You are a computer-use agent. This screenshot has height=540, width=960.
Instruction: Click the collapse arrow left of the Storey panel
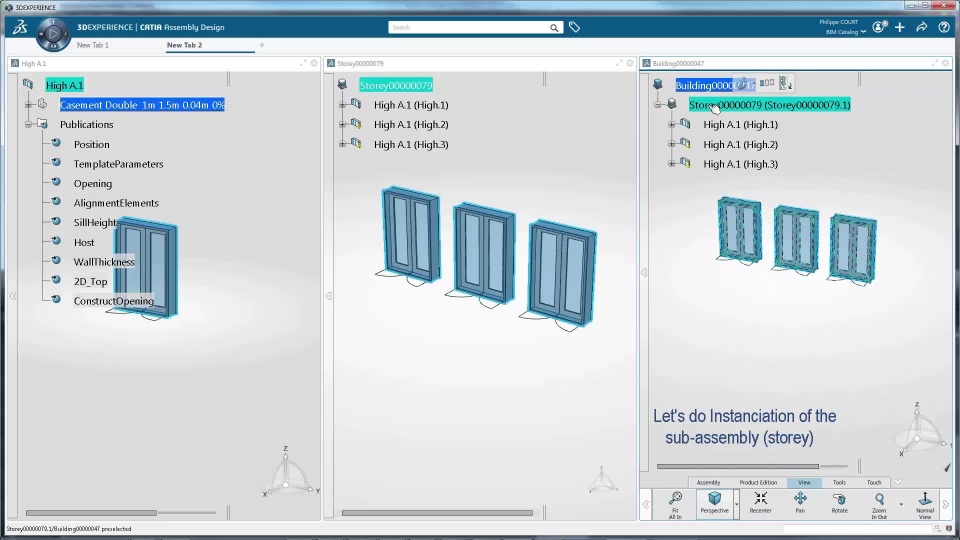point(329,296)
